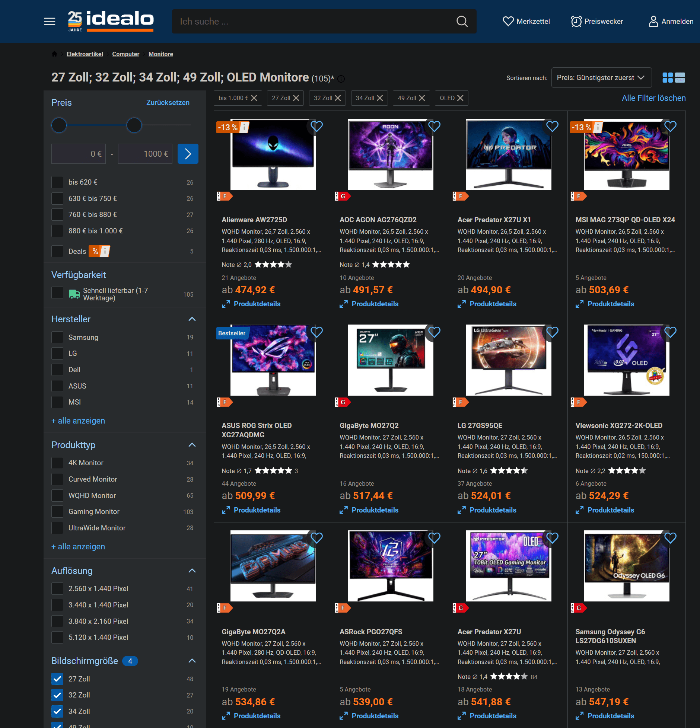This screenshot has height=728, width=700.
Task: Click energy label G of AOC AGON
Action: pyautogui.click(x=343, y=196)
